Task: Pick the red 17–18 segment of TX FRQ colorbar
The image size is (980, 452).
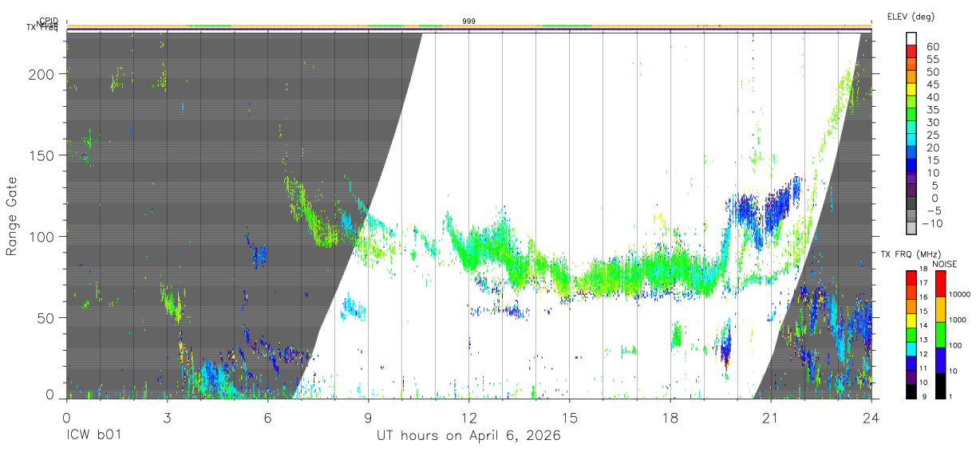Action: (911, 278)
